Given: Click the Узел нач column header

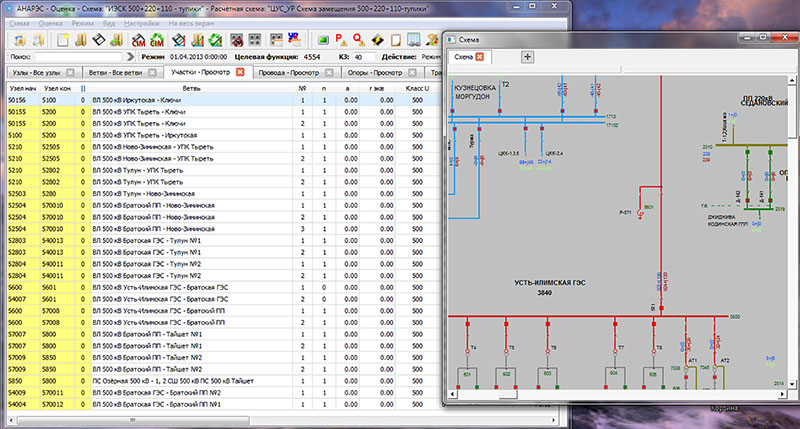Looking at the screenshot, I should click(x=23, y=88).
